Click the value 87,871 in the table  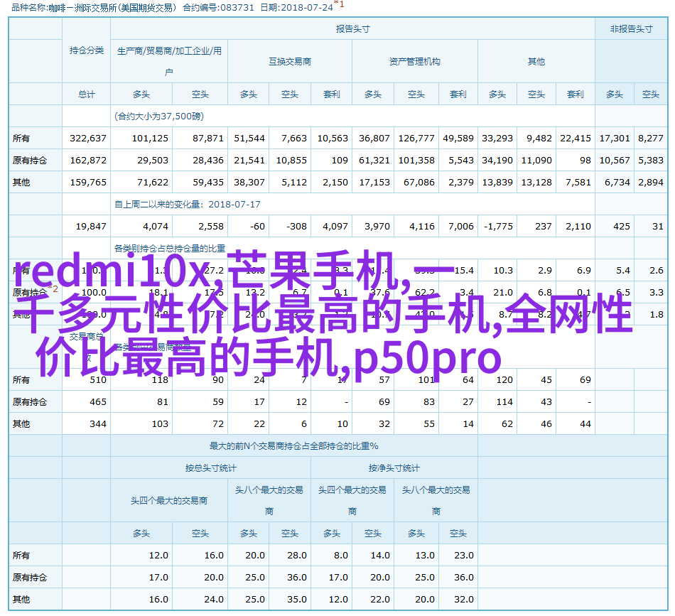click(208, 138)
